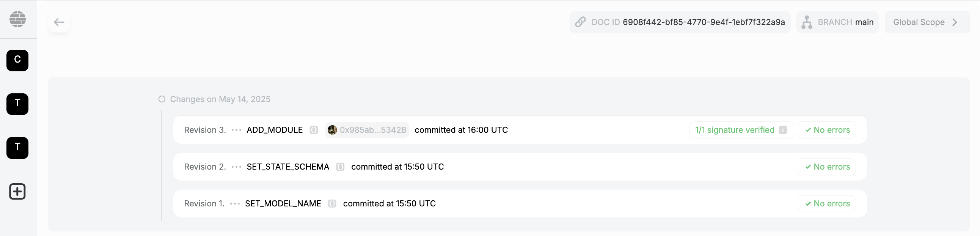Copy the DOC ID value
Image resolution: width=980 pixels, height=236 pixels.
point(704,22)
